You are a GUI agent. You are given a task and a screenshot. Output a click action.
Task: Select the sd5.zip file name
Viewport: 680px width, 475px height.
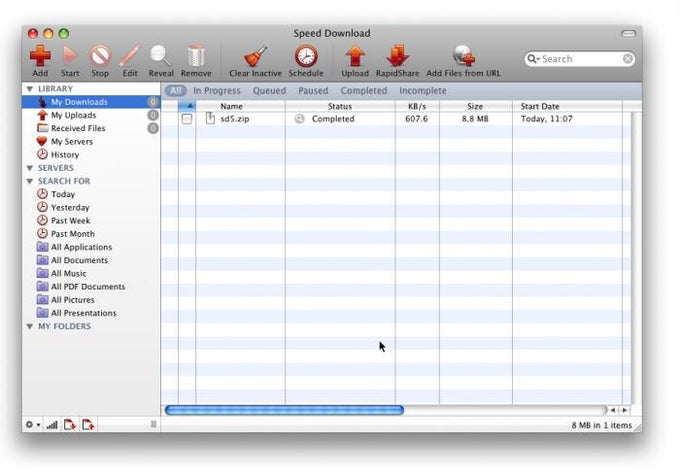(x=235, y=119)
